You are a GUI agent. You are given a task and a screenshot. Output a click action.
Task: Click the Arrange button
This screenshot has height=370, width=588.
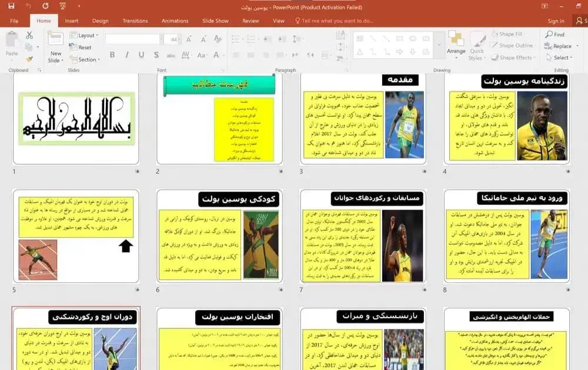456,45
